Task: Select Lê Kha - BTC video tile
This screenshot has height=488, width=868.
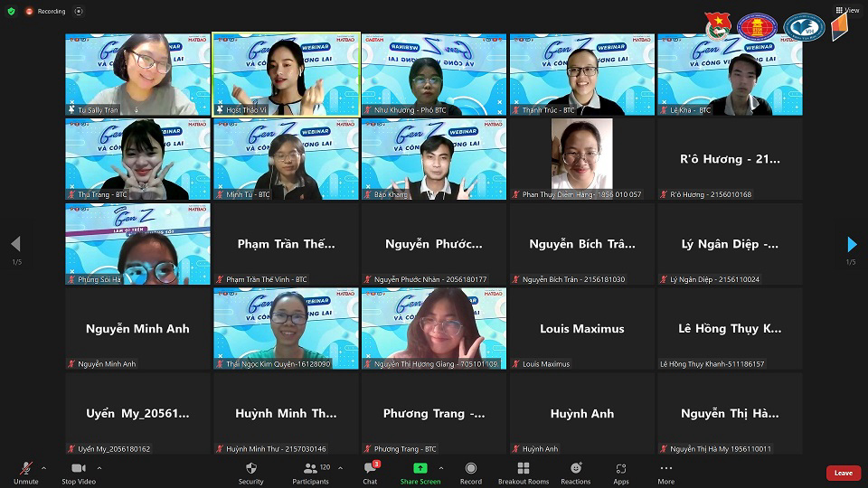Action: pos(730,74)
